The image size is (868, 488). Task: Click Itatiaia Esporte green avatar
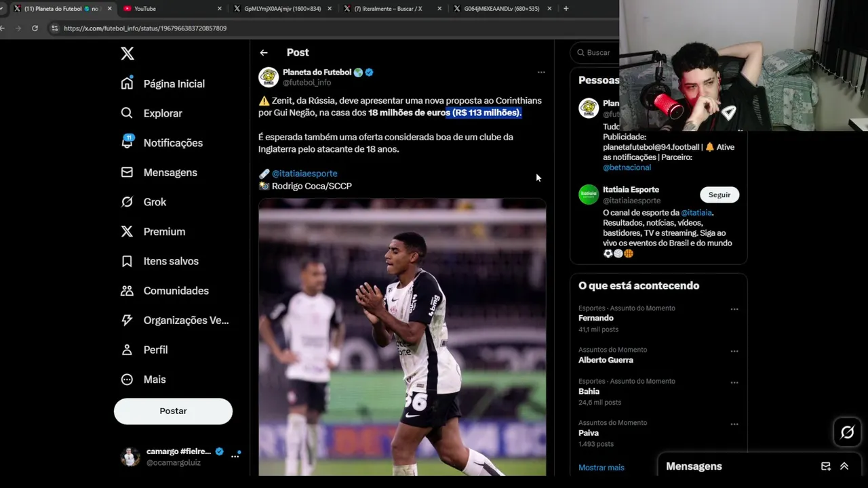[589, 195]
